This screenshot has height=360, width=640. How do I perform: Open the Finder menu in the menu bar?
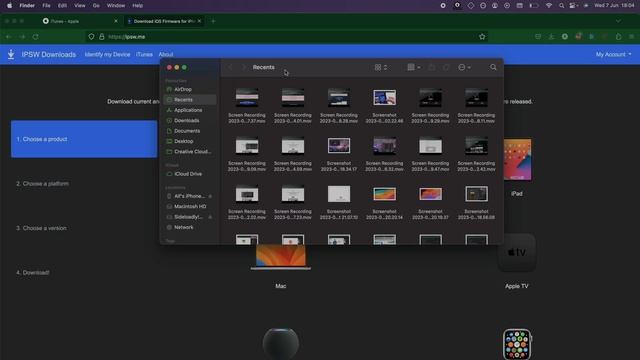(x=27, y=6)
